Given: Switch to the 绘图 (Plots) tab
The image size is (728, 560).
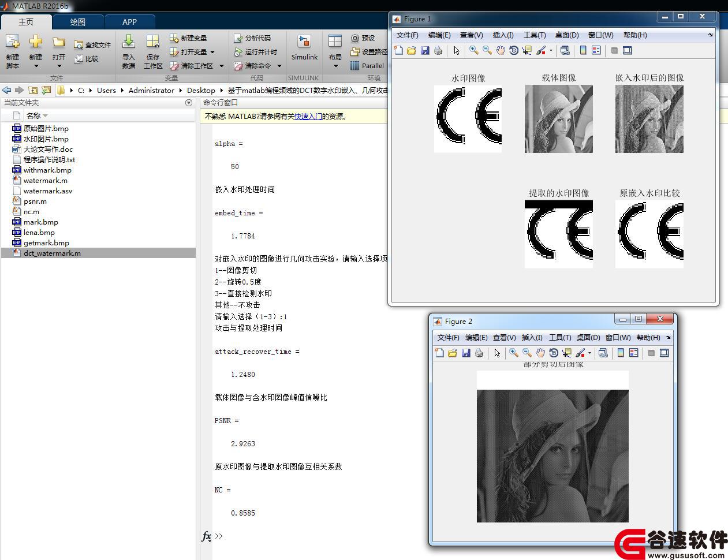Looking at the screenshot, I should coord(78,22).
